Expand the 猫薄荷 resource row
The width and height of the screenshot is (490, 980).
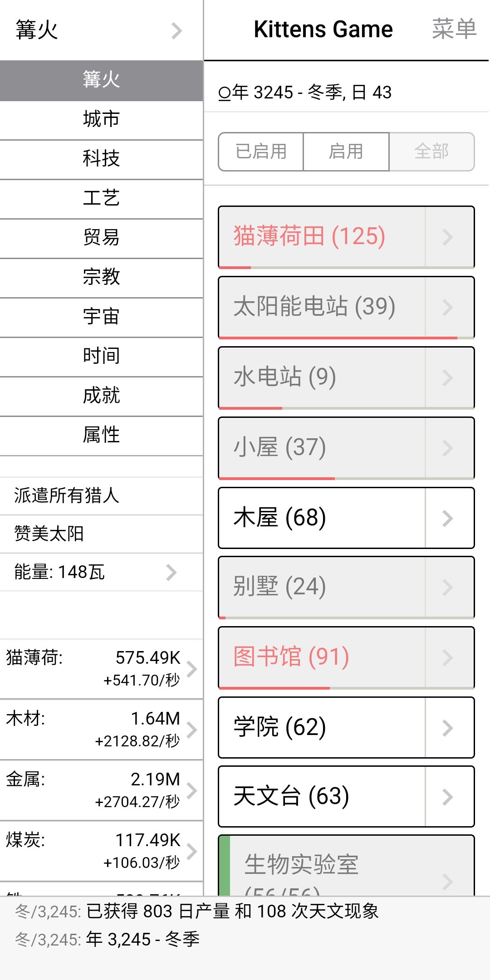(192, 669)
